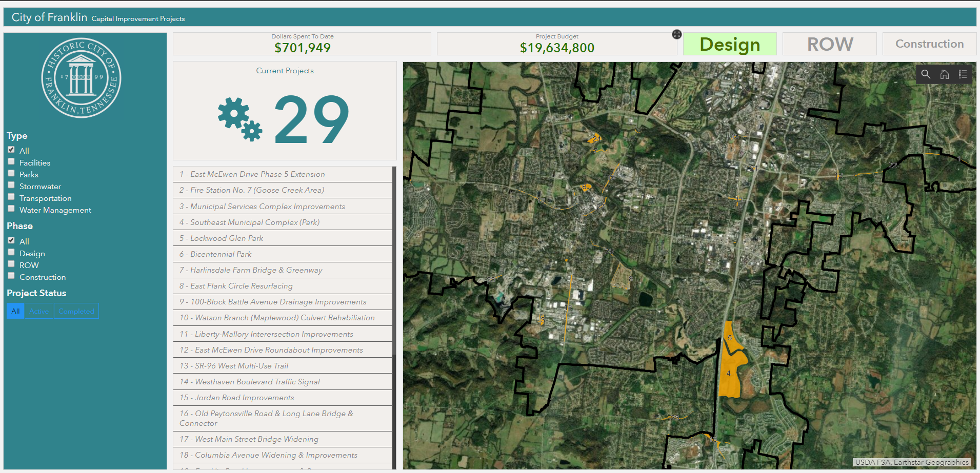Check the Parks type filter
This screenshot has width=980, height=473.
(x=11, y=174)
